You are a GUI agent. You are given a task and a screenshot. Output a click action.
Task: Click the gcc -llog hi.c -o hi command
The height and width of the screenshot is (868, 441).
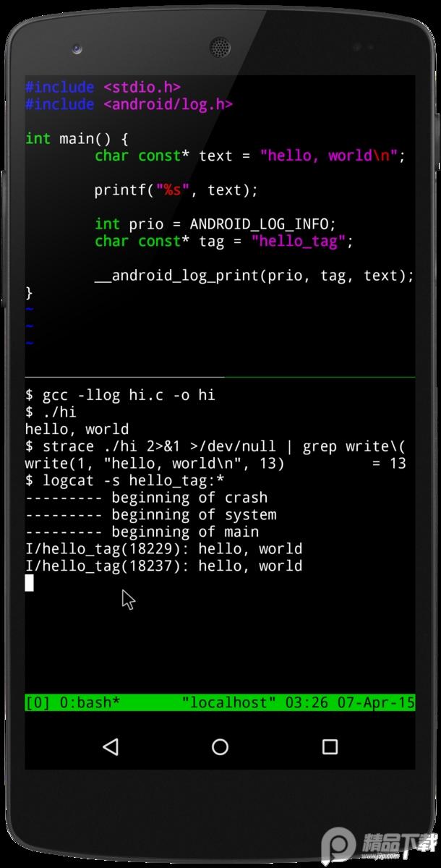(120, 395)
